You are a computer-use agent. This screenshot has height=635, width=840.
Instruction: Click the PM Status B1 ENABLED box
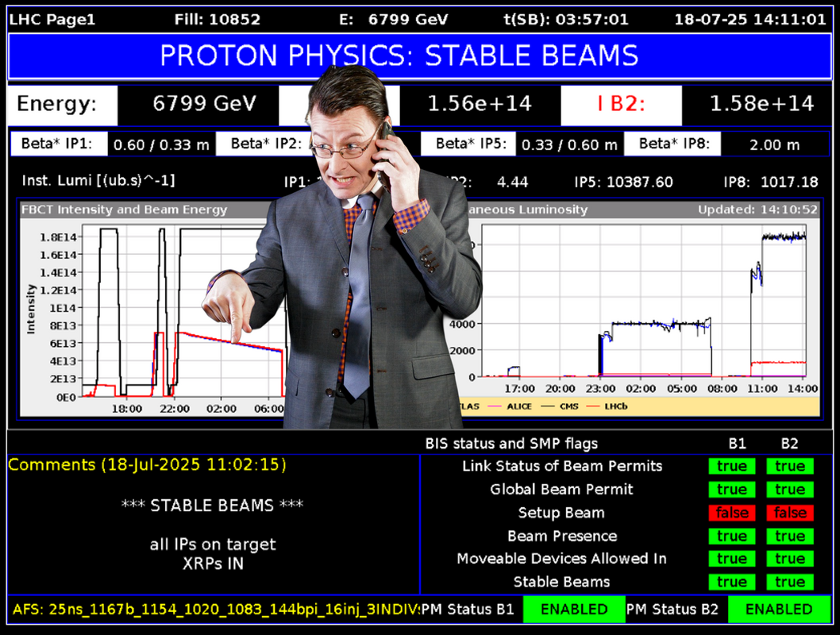pyautogui.click(x=574, y=610)
